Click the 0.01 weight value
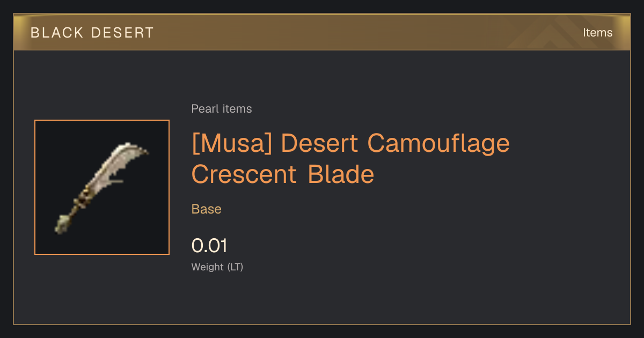 (x=209, y=246)
